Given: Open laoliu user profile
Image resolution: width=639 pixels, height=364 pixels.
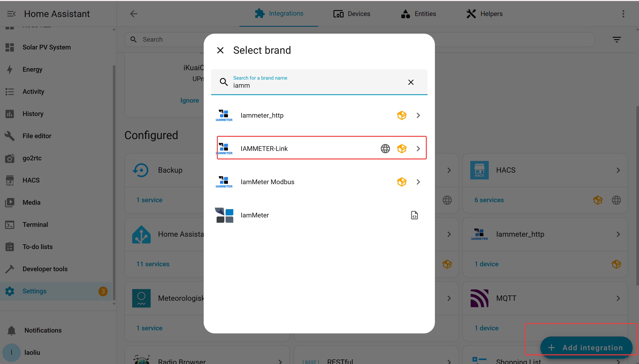Looking at the screenshot, I should click(x=56, y=353).
